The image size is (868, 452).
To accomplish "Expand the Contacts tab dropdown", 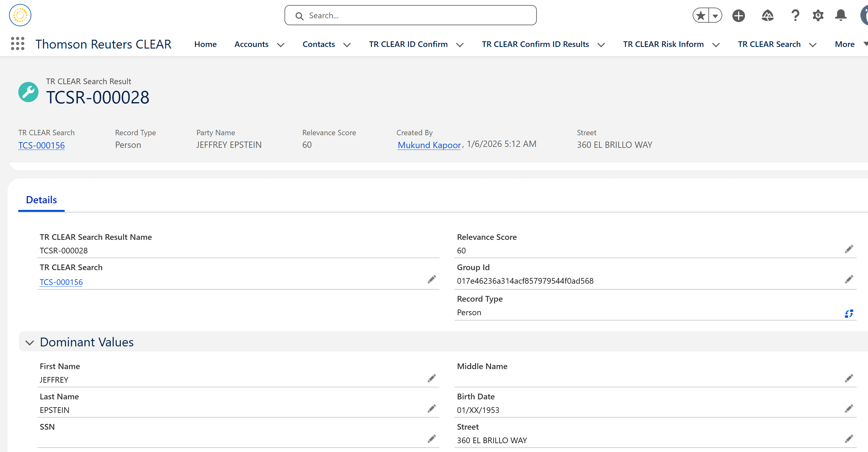I will (x=347, y=45).
